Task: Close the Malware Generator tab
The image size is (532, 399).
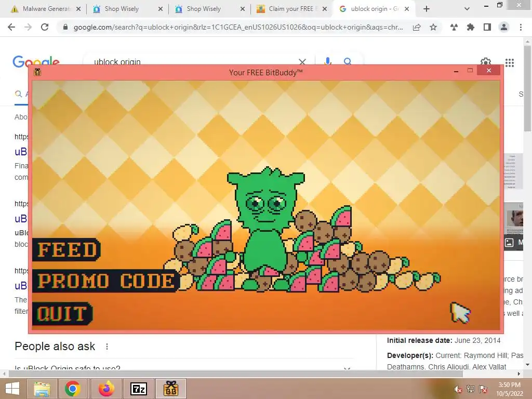Action: pos(78,9)
